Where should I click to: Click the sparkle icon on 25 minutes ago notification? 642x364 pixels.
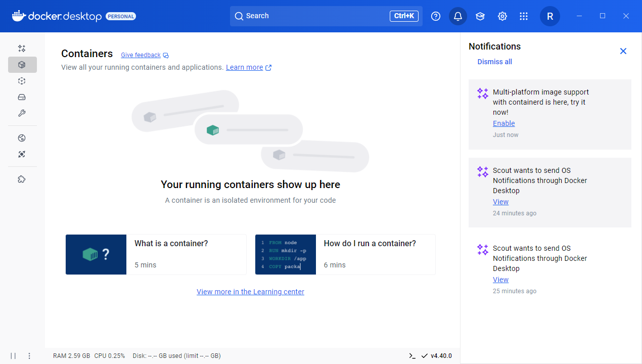pyautogui.click(x=483, y=250)
